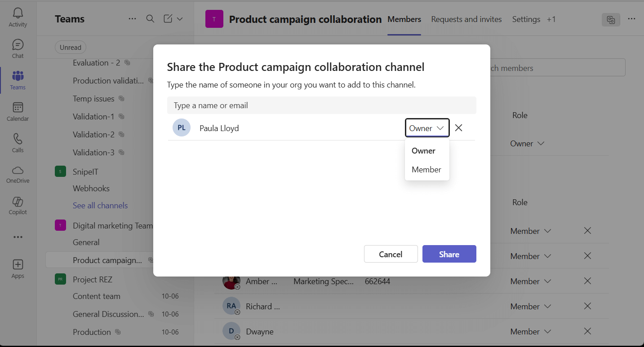Switch to the Requests and invites tab

[466, 19]
